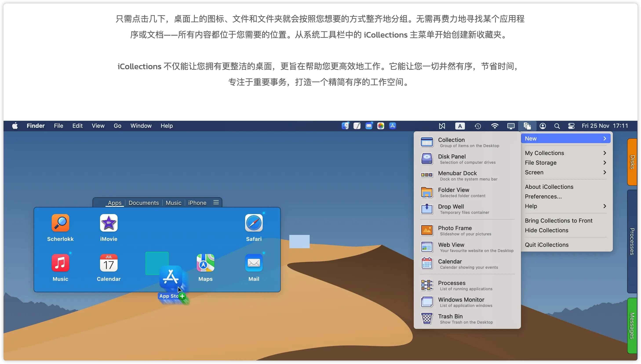Click the Photos icon in menubar dock
The width and height of the screenshot is (641, 364).
click(x=381, y=126)
